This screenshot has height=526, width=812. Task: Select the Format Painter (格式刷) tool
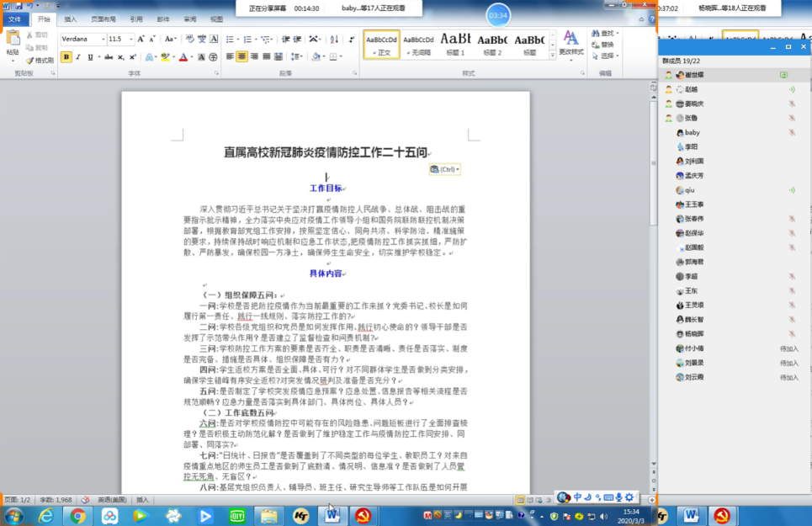[x=40, y=61]
